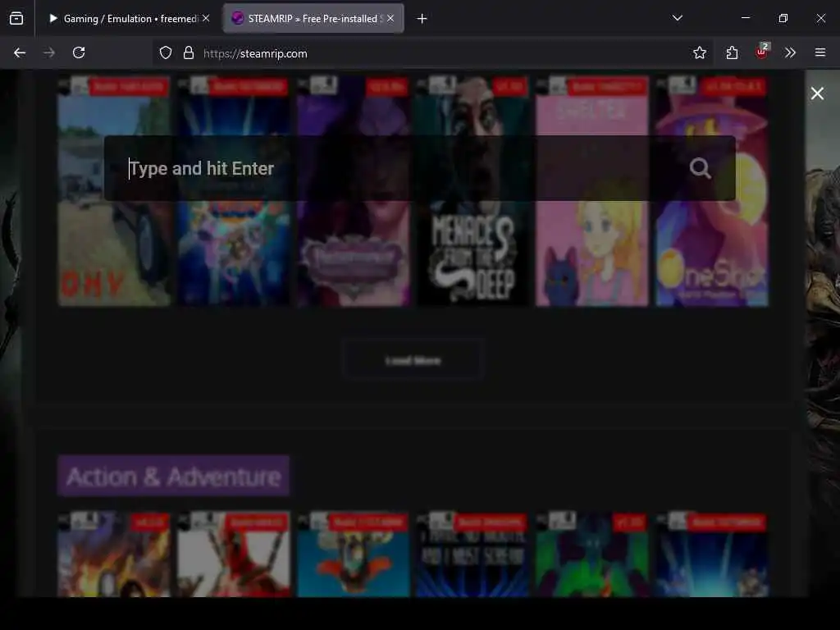The width and height of the screenshot is (840, 630).
Task: Close the search overlay with X
Action: [x=817, y=94]
